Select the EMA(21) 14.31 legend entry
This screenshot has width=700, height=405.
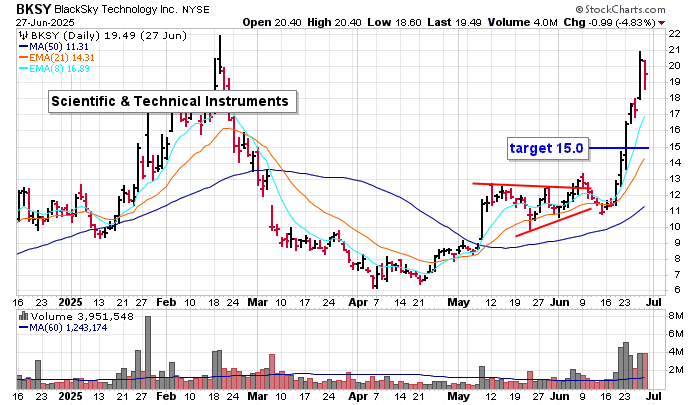pos(68,57)
